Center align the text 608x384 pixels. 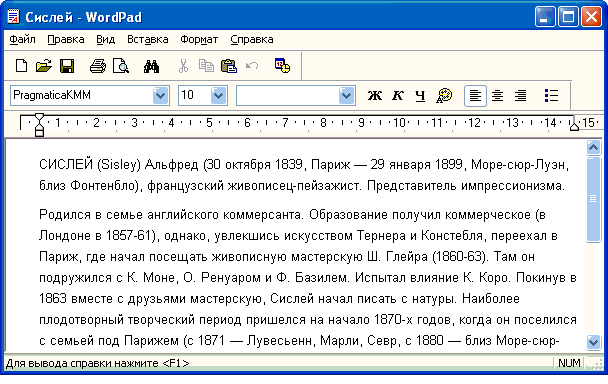[x=497, y=95]
